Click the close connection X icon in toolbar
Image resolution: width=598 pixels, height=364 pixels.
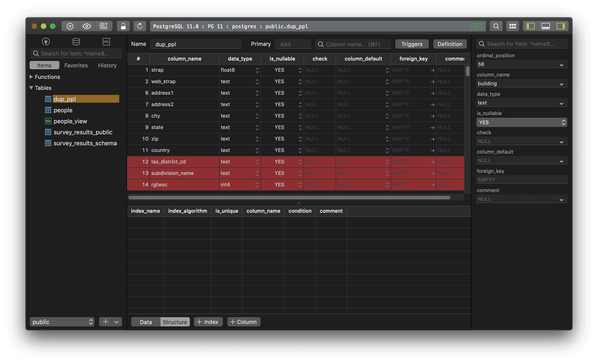(70, 26)
